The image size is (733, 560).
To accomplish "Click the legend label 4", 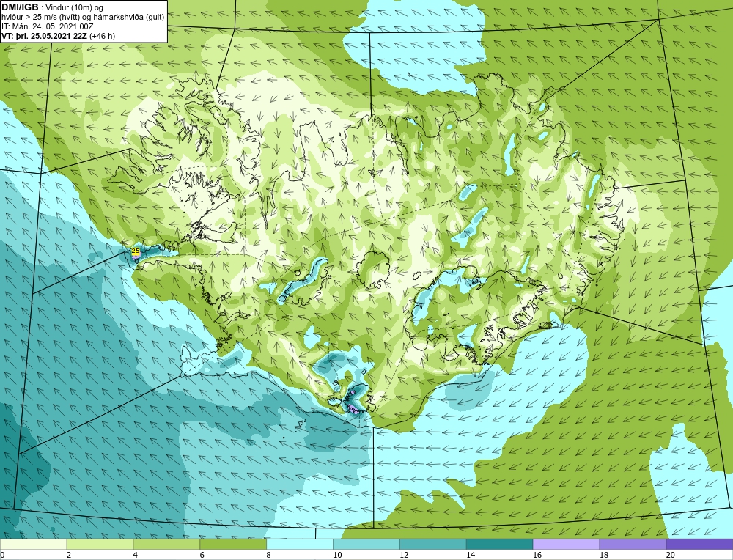I will tap(135, 556).
